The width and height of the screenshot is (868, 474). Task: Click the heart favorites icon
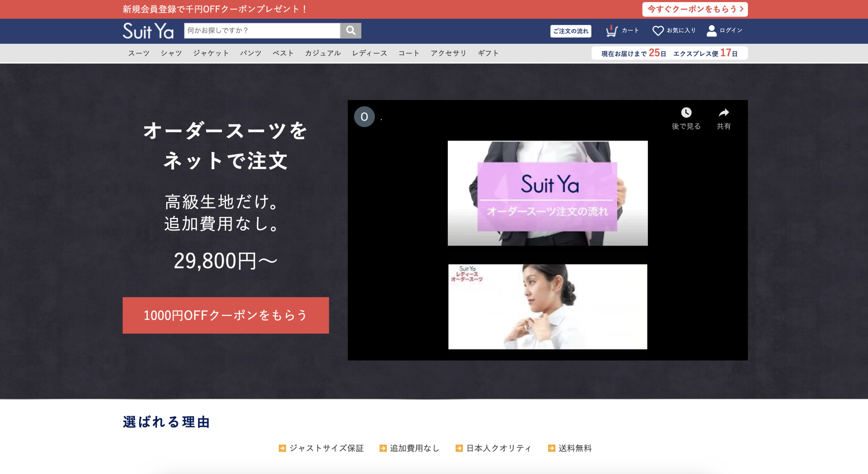658,31
